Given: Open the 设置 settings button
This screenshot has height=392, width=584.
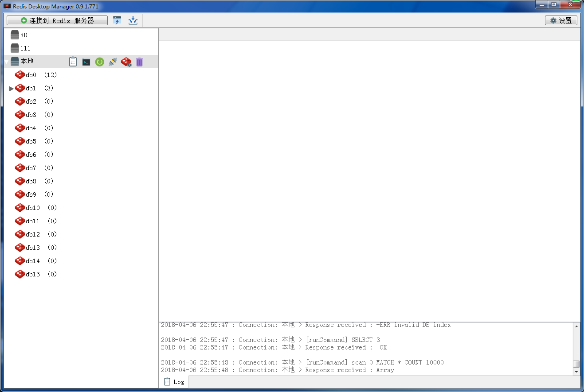Looking at the screenshot, I should 561,20.
